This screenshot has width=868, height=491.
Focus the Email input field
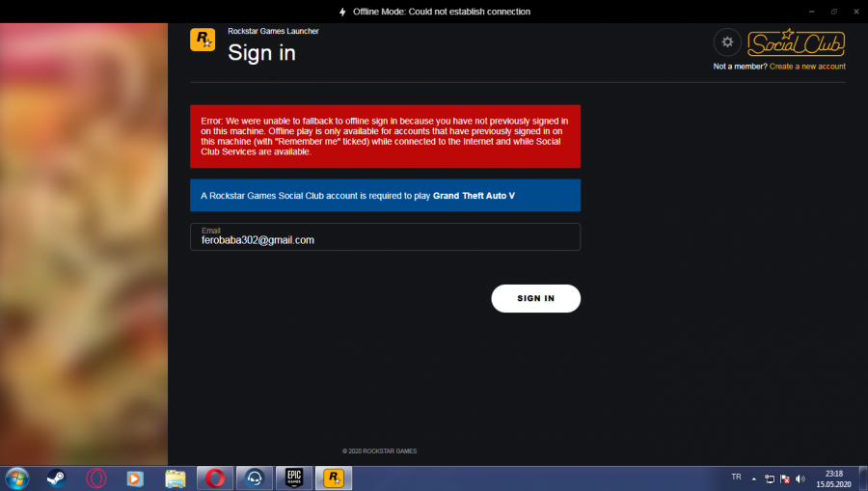coord(385,237)
